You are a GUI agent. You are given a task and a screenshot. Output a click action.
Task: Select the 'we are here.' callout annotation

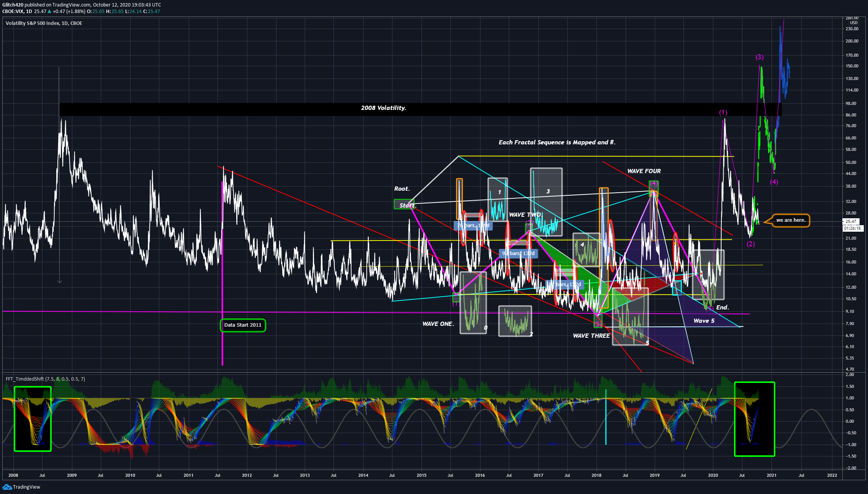tap(791, 220)
